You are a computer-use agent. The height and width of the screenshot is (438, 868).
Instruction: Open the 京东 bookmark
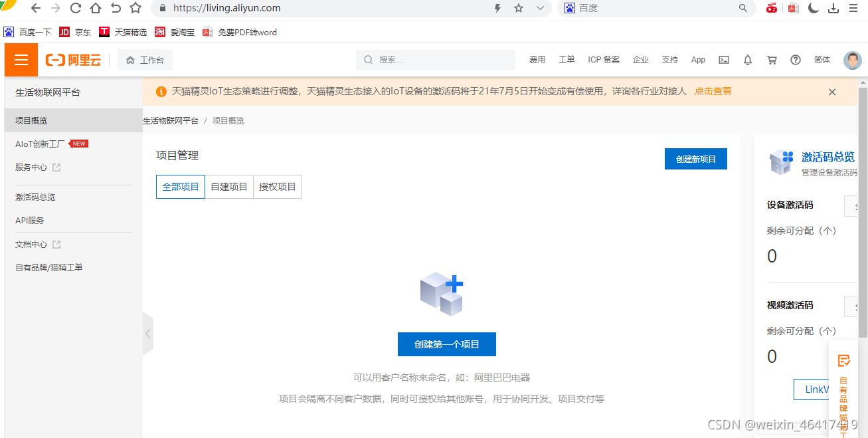tap(76, 32)
